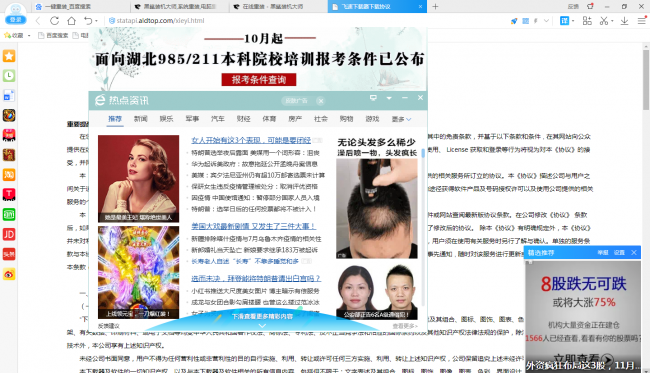
Task: Open the downloads arrow icon
Action: tap(624, 21)
